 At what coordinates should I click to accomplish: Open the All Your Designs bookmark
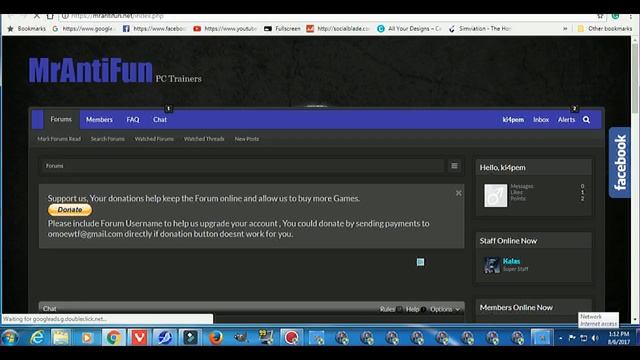click(x=409, y=29)
